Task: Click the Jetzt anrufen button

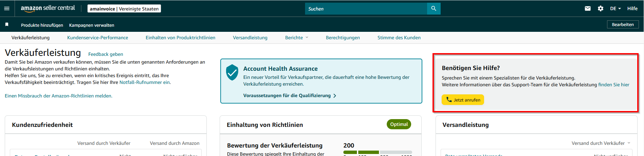Action: [x=463, y=100]
